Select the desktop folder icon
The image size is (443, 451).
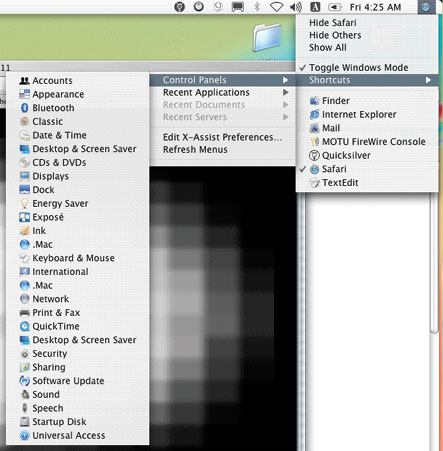(x=267, y=37)
